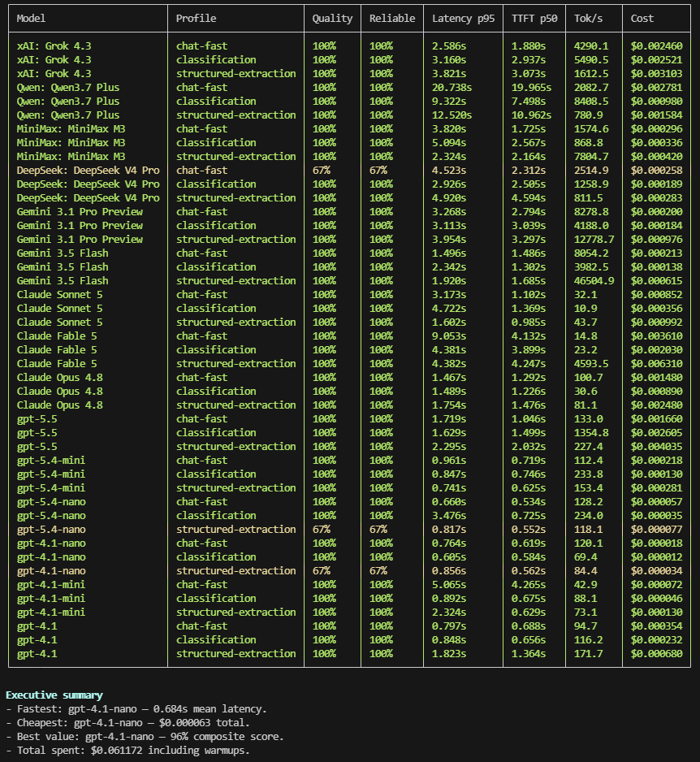Select the cost "$0.004035"
The width and height of the screenshot is (700, 762).
coord(656,447)
